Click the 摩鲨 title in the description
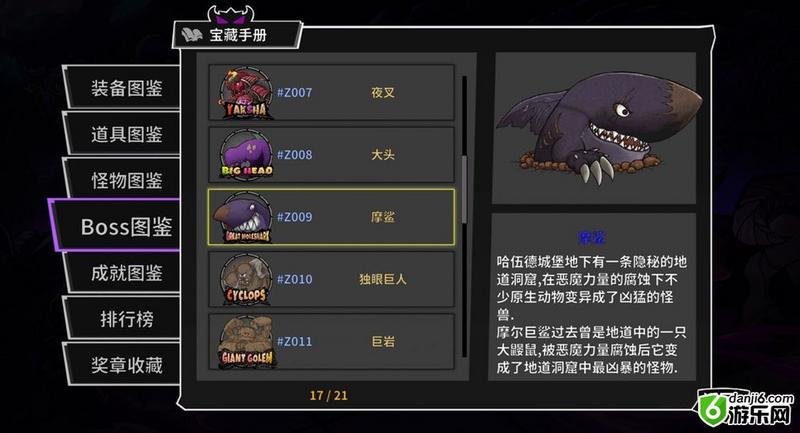 pyautogui.click(x=592, y=237)
